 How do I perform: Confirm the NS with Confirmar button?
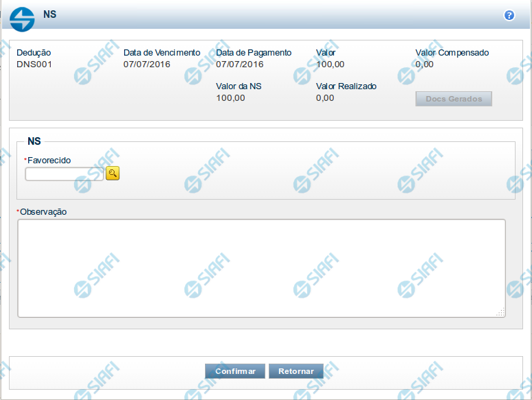pyautogui.click(x=235, y=371)
